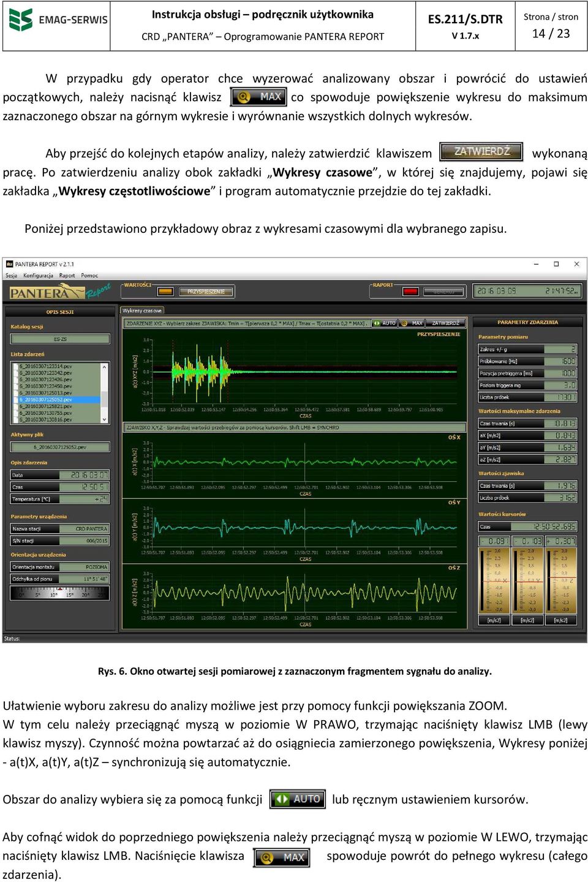The image size is (588, 882).
Task: Click the PRZYSPIESZENIE button in the WARTOŚCI group
Action: (x=206, y=292)
